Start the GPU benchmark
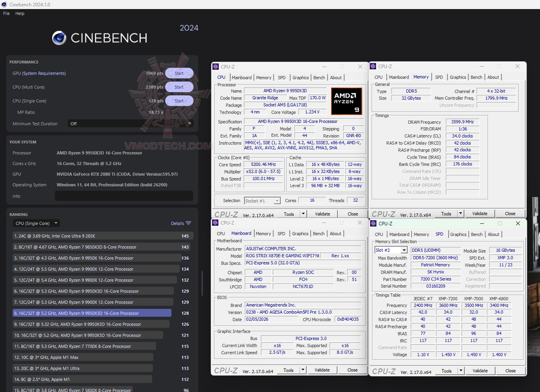 coord(179,73)
